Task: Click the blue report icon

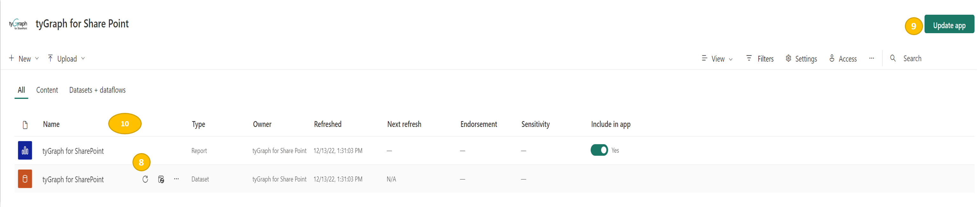Action: tap(25, 151)
